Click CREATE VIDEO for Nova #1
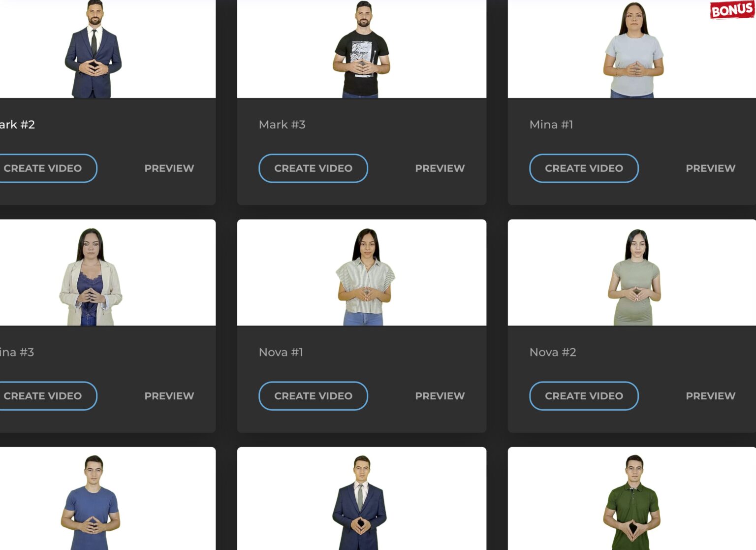Viewport: 756px width, 550px height. (x=313, y=395)
